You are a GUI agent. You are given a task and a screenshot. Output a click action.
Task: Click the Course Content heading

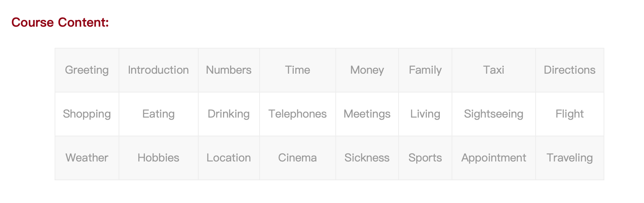click(x=60, y=22)
